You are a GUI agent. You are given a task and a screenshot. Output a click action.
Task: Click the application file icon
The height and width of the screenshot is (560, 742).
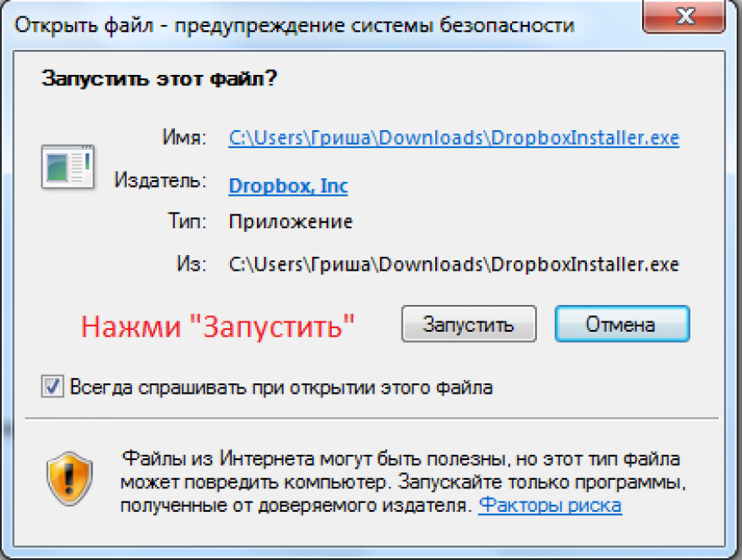pos(68,167)
